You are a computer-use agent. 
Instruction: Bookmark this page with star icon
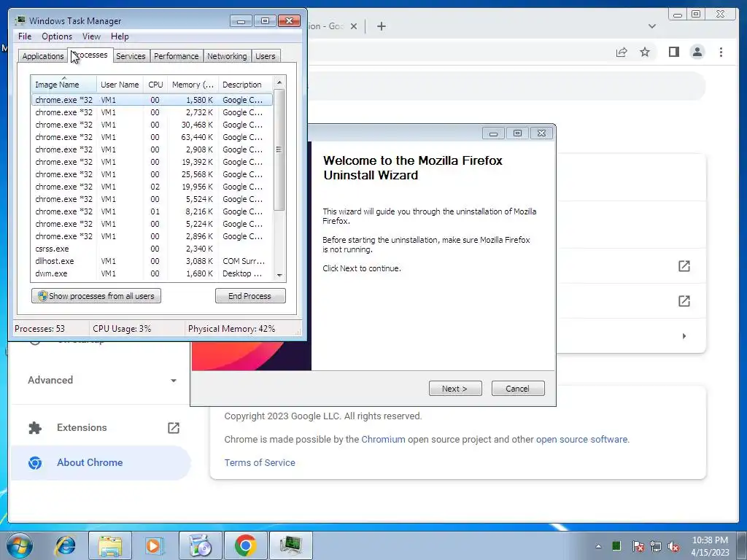tap(645, 52)
